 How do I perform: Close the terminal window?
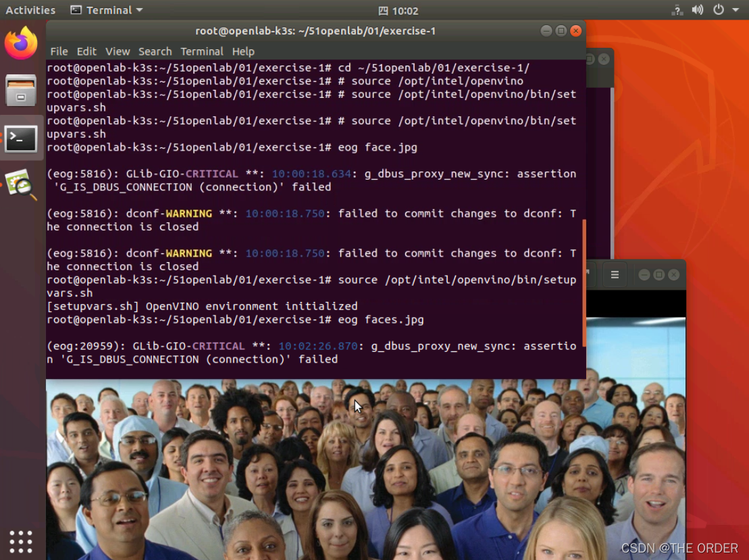point(576,31)
